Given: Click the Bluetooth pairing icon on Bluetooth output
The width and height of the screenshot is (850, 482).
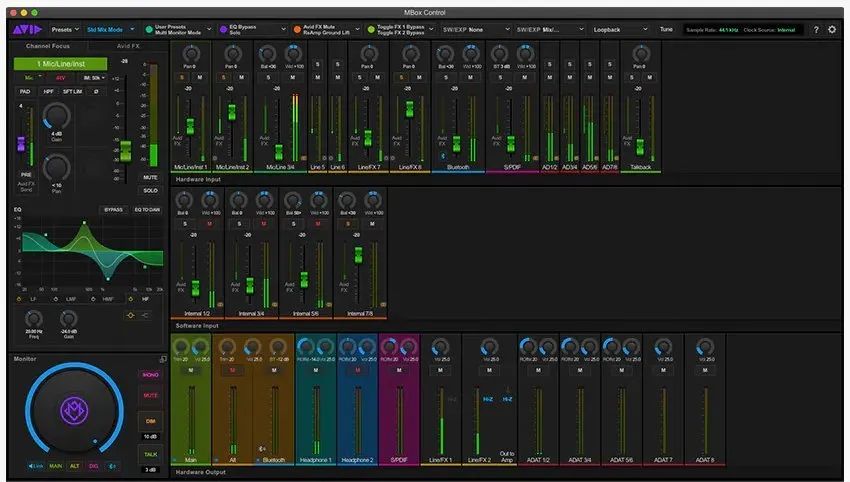Looking at the screenshot, I should tap(262, 449).
